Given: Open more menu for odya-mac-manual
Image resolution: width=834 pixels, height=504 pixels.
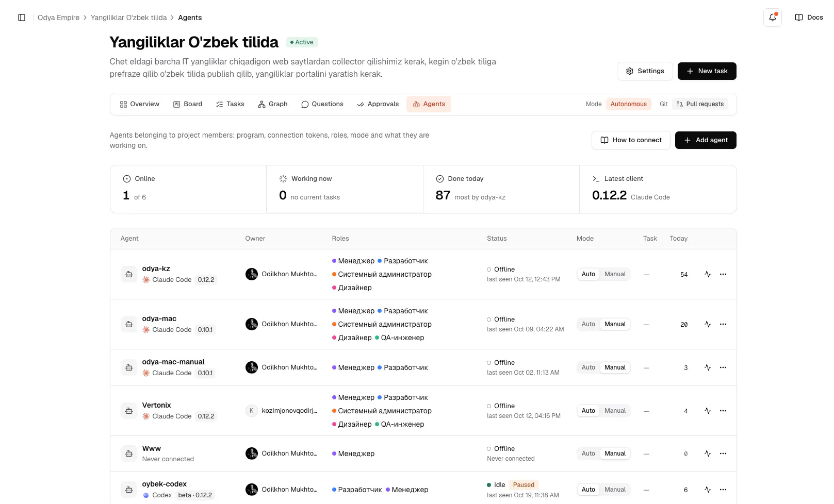Looking at the screenshot, I should [x=723, y=367].
